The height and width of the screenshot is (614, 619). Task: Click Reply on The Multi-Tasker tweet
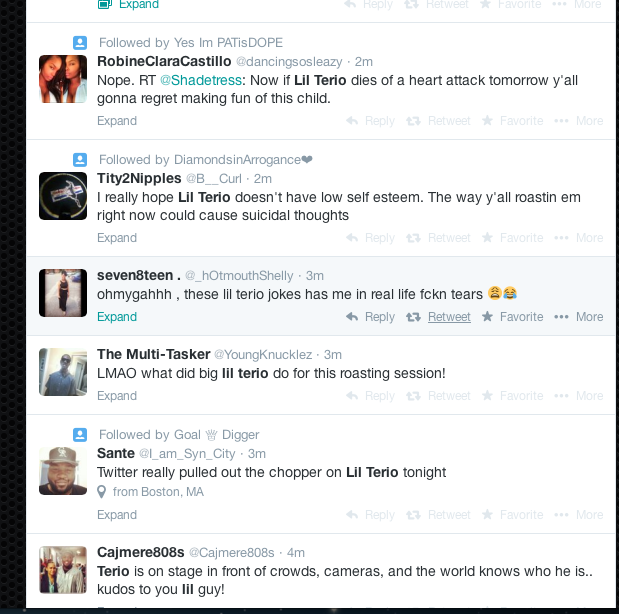(x=370, y=396)
